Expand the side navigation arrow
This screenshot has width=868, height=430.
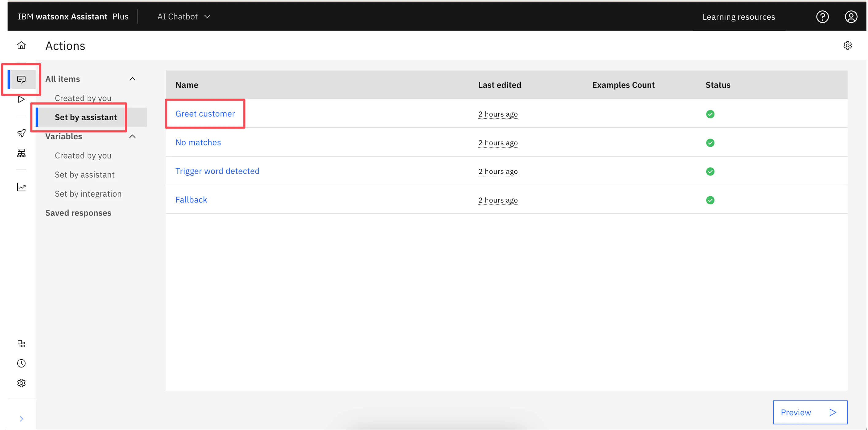coord(21,419)
